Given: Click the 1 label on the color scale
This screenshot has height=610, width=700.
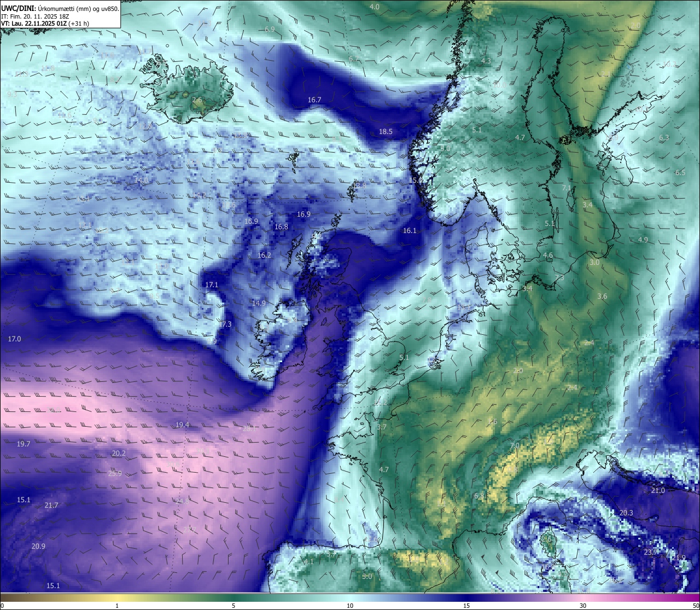Looking at the screenshot, I should [117, 606].
